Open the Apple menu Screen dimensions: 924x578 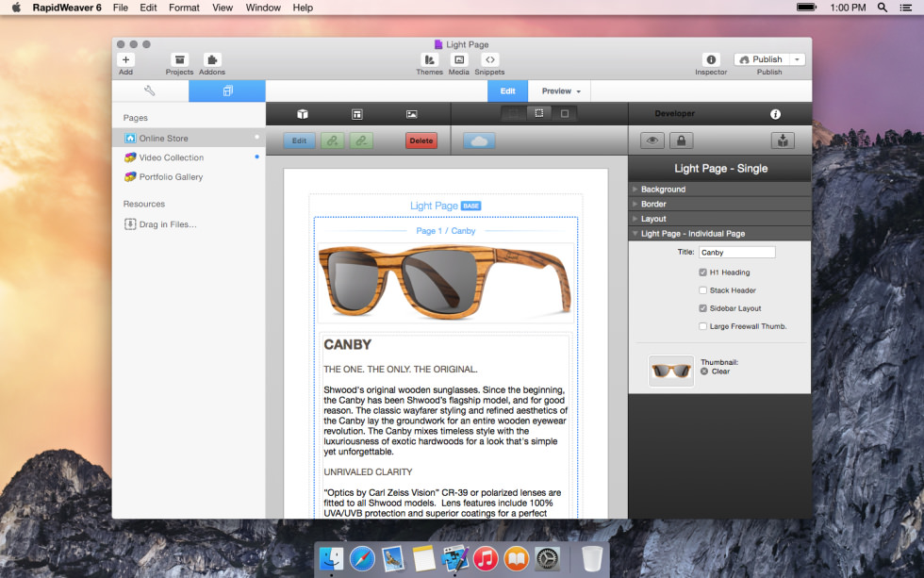(16, 8)
